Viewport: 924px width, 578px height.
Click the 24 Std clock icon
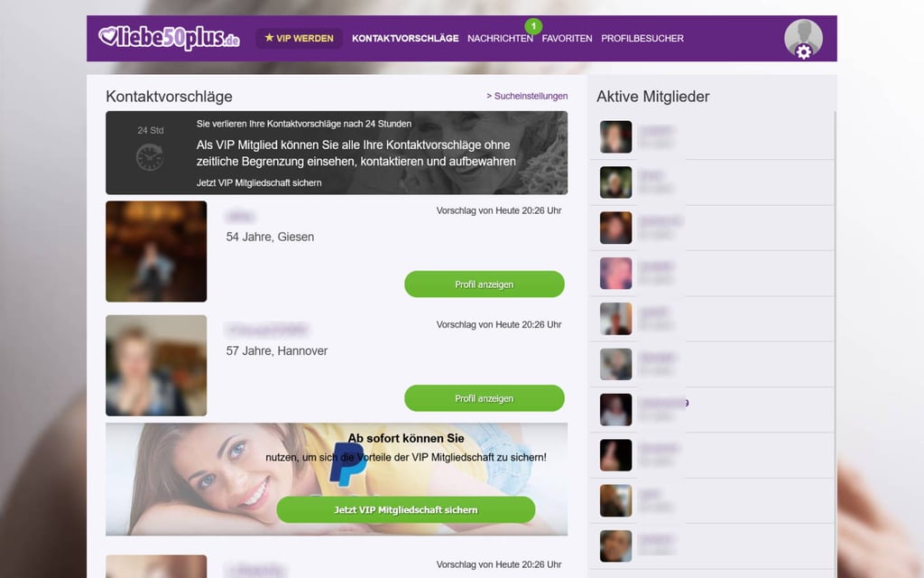point(150,157)
